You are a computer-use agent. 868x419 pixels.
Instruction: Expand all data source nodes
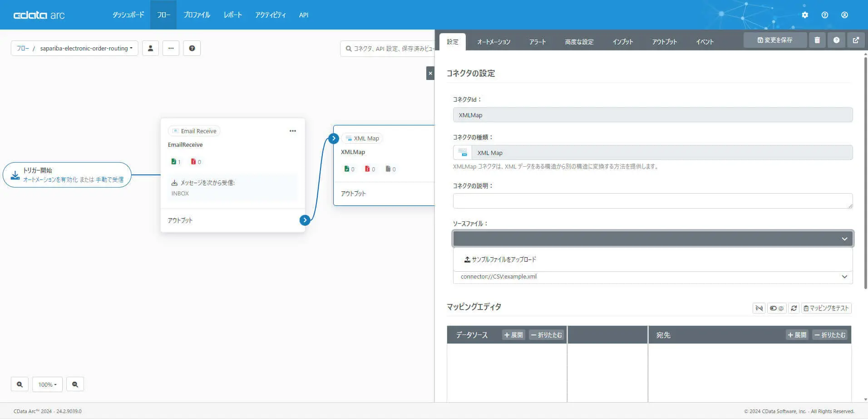point(513,335)
